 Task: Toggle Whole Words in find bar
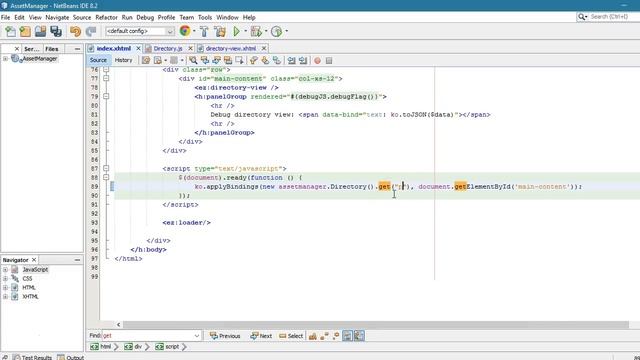[x=324, y=336]
